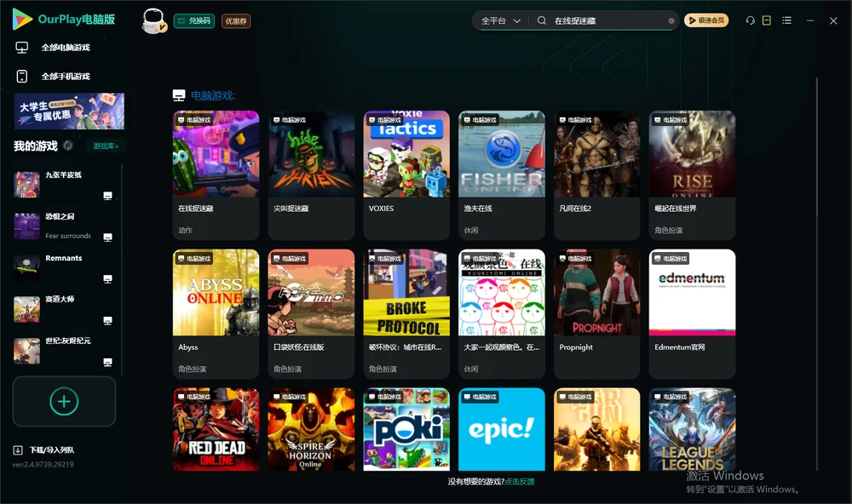Open the 大学生专属优惠 promo banner
The image size is (852, 504).
70,111
